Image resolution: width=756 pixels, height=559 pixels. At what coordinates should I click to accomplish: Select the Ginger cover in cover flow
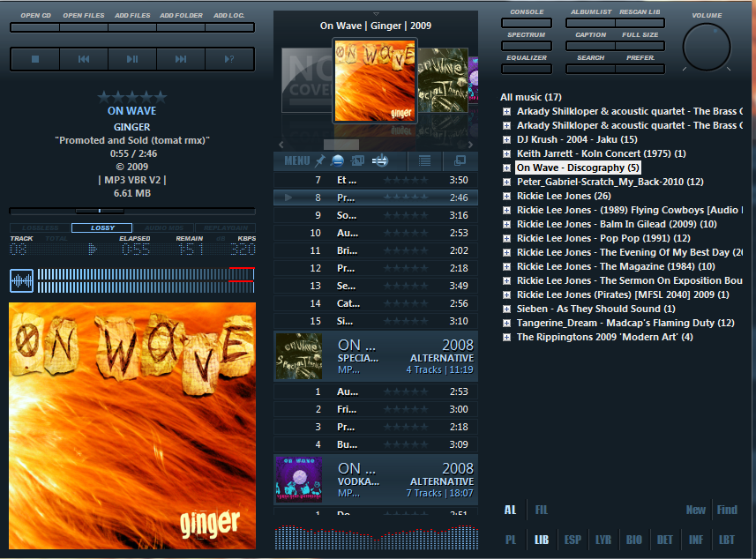pos(375,81)
